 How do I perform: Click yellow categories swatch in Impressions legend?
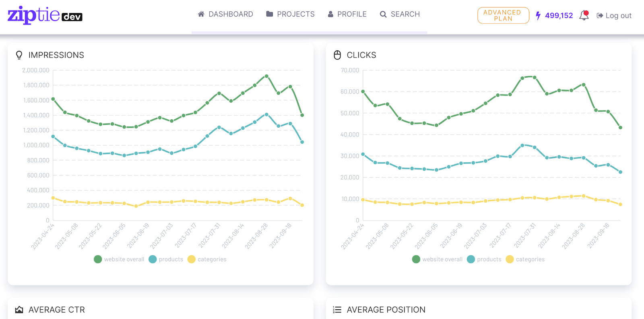coord(192,259)
